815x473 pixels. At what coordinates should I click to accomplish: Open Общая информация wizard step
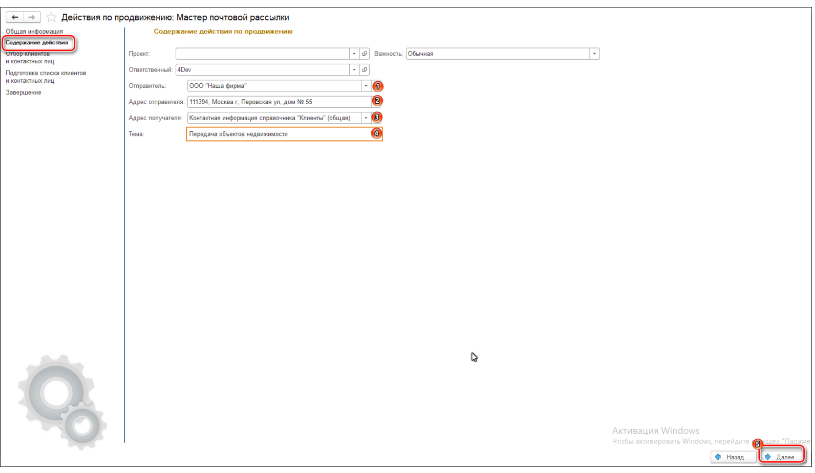(34, 32)
